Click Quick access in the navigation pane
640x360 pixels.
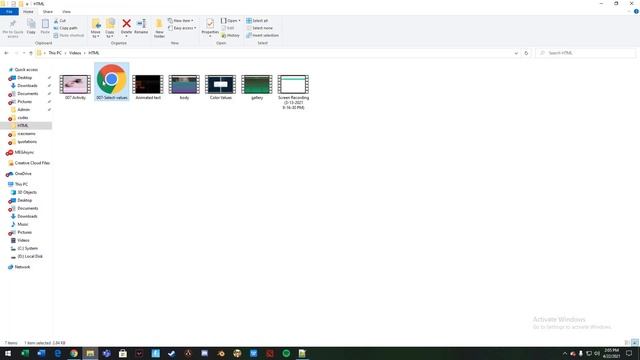pyautogui.click(x=26, y=70)
